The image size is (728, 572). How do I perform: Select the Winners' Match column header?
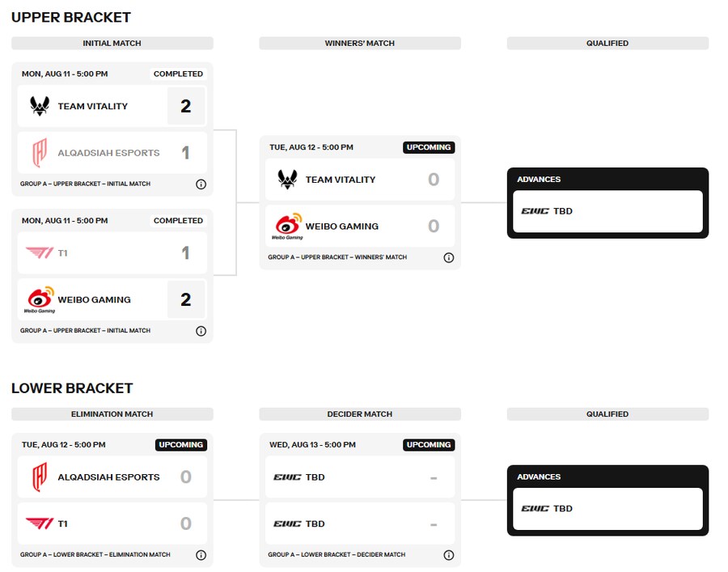point(360,43)
